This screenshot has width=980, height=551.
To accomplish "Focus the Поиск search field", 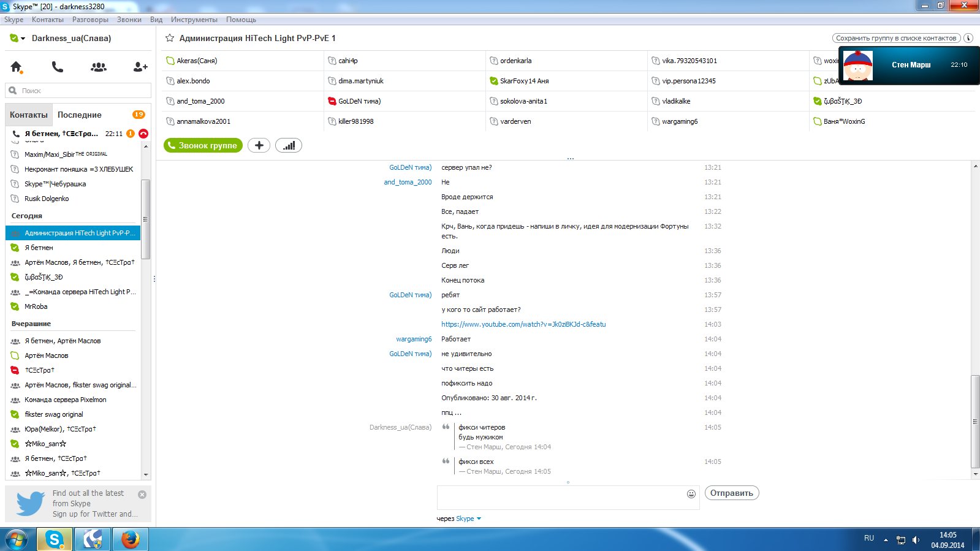I will [x=78, y=91].
